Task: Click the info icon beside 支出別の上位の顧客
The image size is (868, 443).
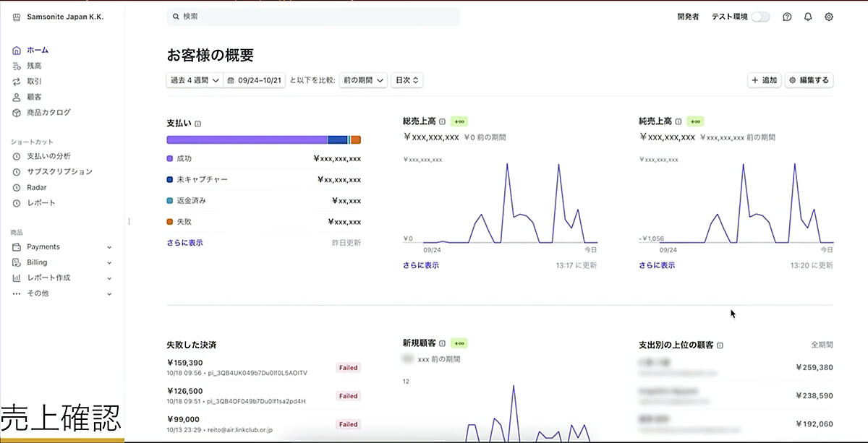Action: point(720,345)
